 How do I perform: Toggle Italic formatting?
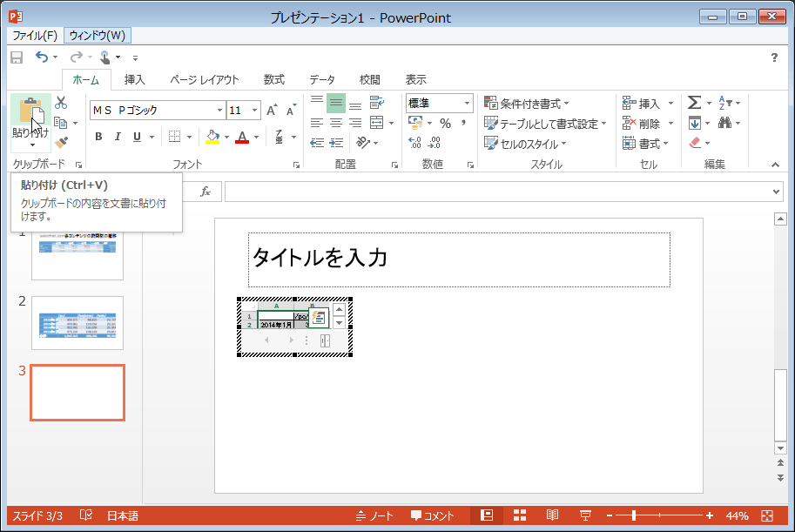(x=118, y=137)
